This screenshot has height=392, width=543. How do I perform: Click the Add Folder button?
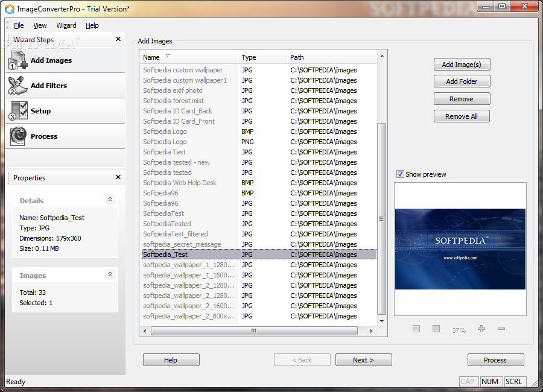click(462, 81)
